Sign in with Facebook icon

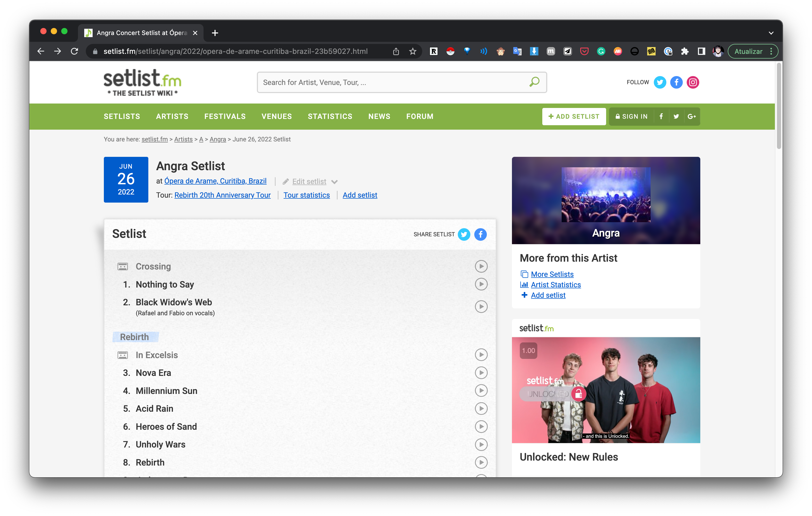pos(661,116)
